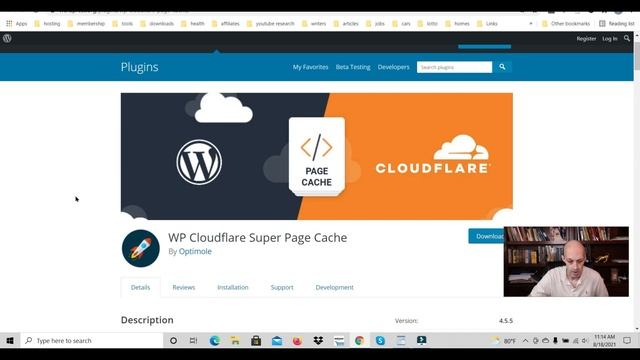Open Cortana circle icon
This screenshot has width=640, height=360.
tap(173, 340)
